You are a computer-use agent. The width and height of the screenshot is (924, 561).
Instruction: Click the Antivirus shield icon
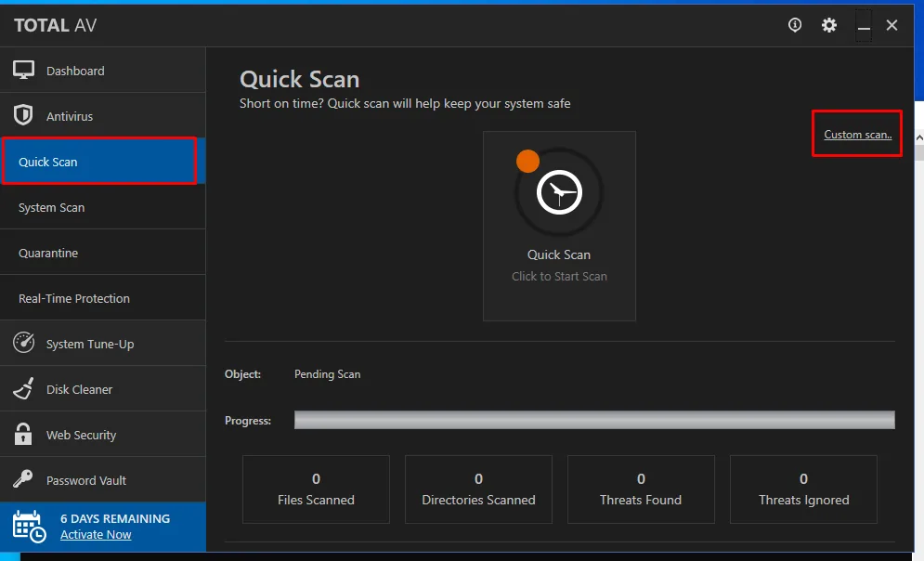pyautogui.click(x=23, y=115)
